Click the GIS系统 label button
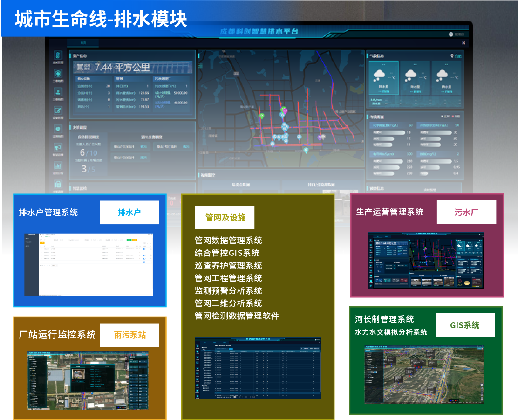518x420 pixels. click(465, 325)
